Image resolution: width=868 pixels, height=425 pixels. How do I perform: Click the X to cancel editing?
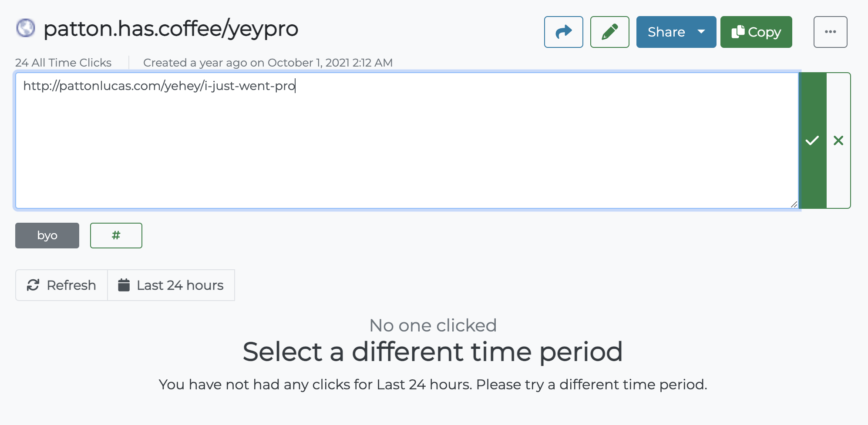coord(838,141)
